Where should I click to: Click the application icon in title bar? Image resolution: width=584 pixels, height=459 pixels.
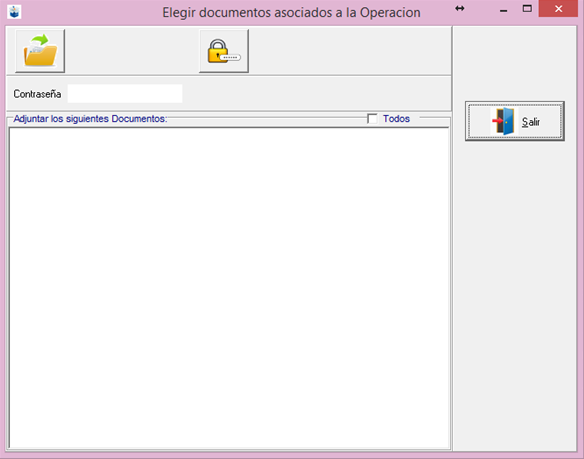[x=14, y=12]
